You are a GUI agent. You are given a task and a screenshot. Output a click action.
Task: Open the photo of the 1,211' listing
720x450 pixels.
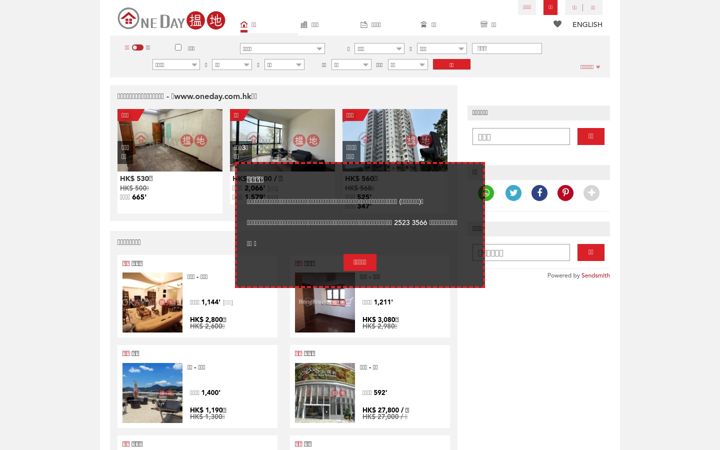pyautogui.click(x=325, y=302)
